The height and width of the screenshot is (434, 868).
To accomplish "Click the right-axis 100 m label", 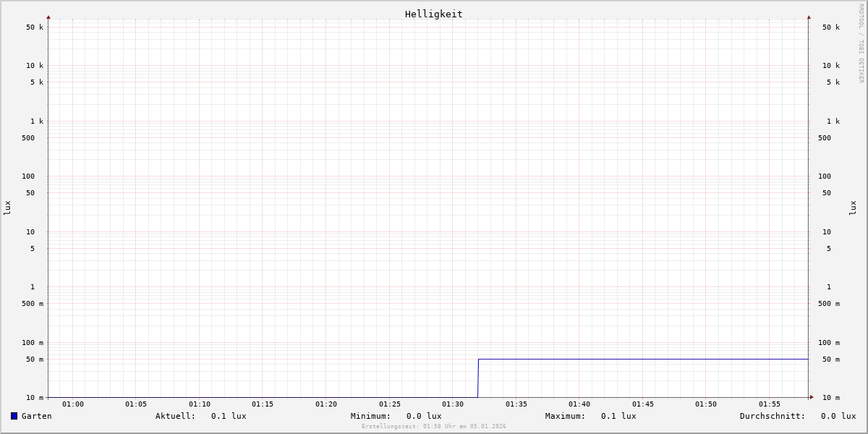I will [x=829, y=343].
